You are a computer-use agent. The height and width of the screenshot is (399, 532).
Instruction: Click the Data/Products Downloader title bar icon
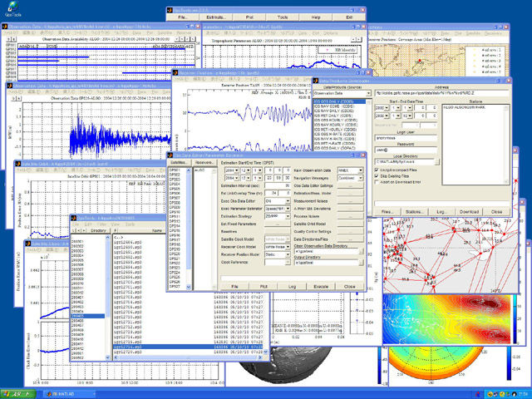point(316,81)
